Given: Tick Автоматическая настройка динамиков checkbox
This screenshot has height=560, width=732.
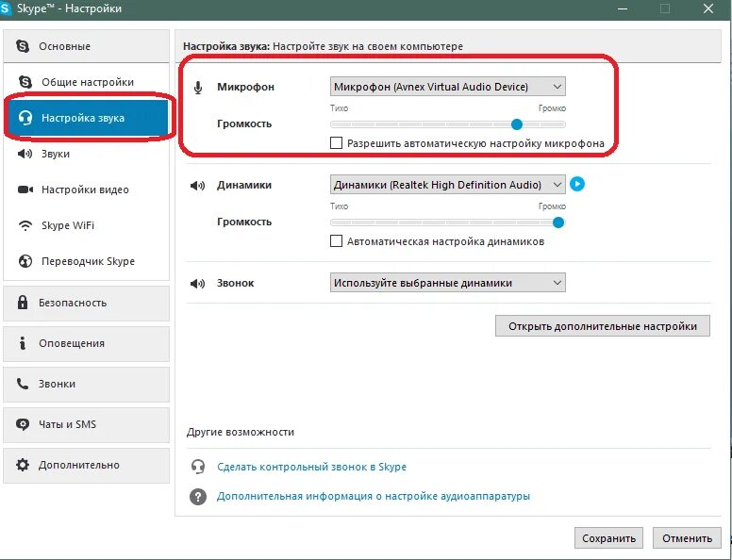Looking at the screenshot, I should pos(336,241).
